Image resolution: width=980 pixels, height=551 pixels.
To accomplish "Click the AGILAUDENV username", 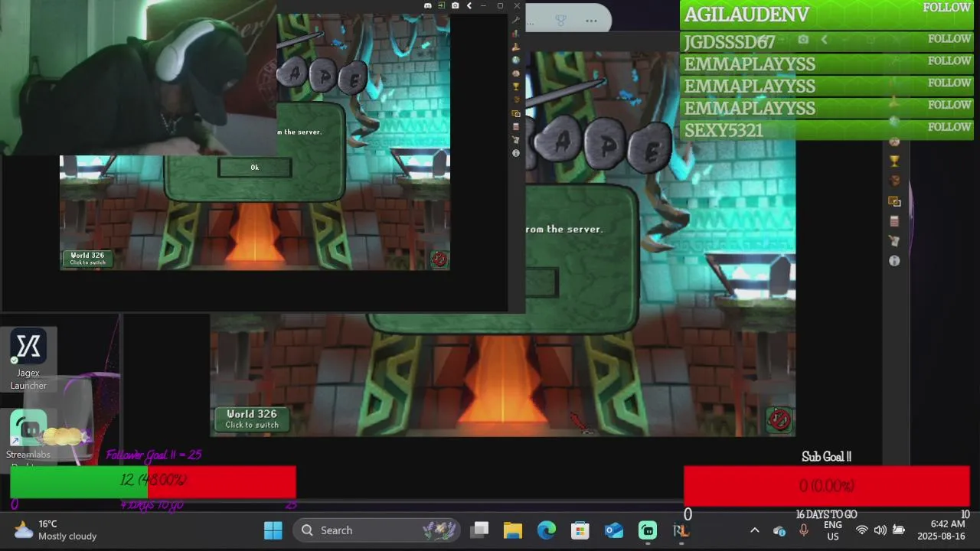I will click(x=746, y=15).
